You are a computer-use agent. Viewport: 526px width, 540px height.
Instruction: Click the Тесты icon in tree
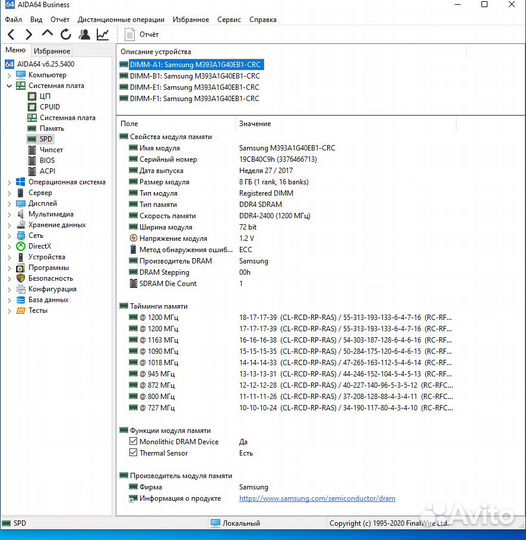(x=21, y=310)
